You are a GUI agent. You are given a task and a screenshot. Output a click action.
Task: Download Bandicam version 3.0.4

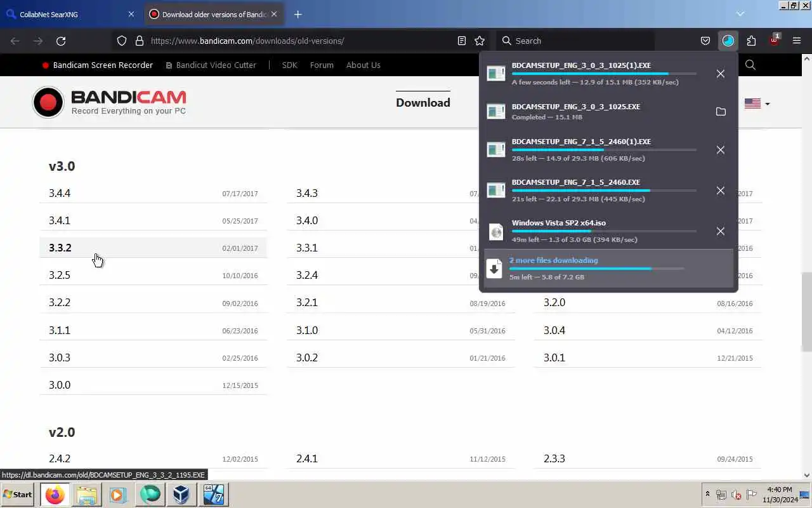648,330
